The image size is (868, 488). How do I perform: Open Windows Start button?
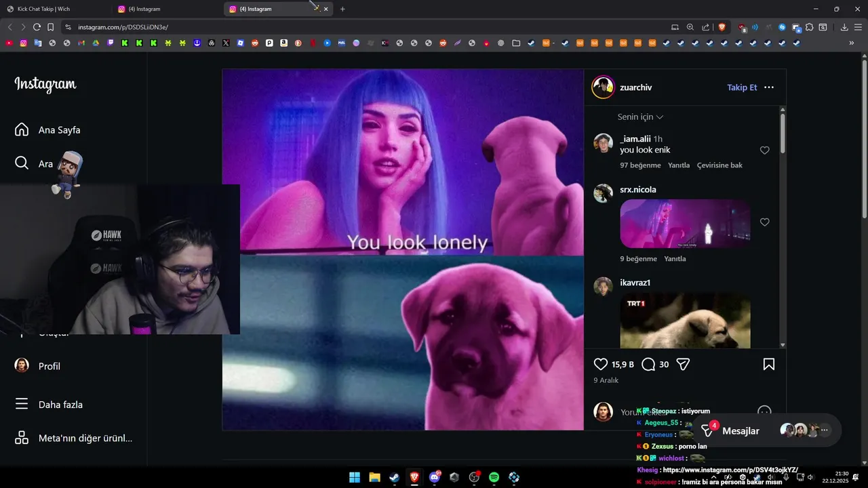click(355, 477)
